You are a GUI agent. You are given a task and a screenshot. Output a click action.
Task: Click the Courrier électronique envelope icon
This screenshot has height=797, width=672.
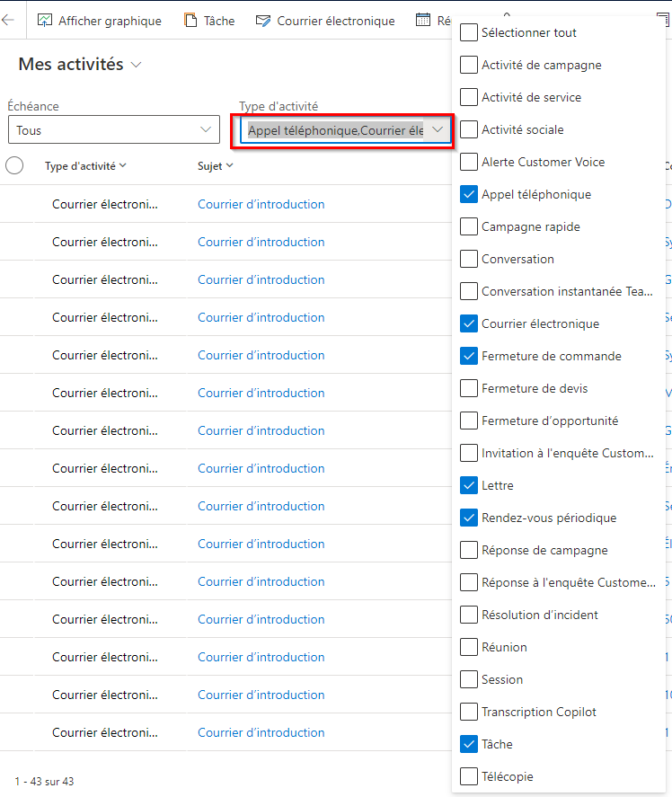click(x=263, y=21)
